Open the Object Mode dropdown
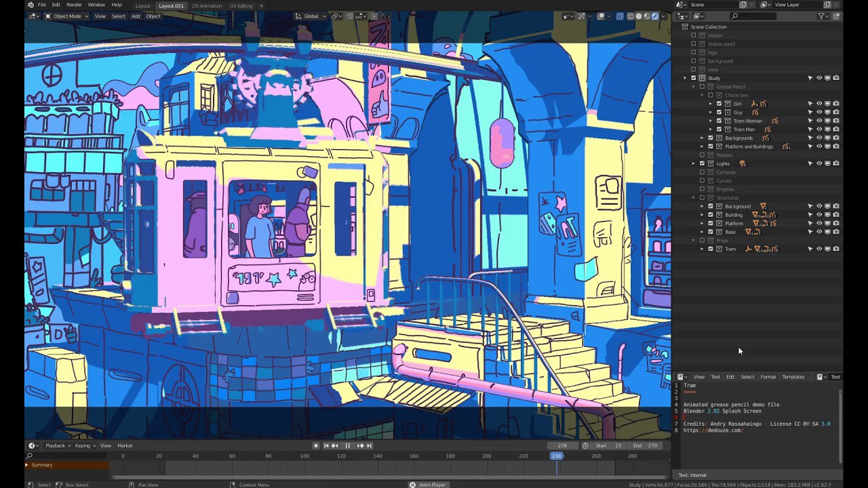Image resolution: width=868 pixels, height=488 pixels. pyautogui.click(x=66, y=16)
